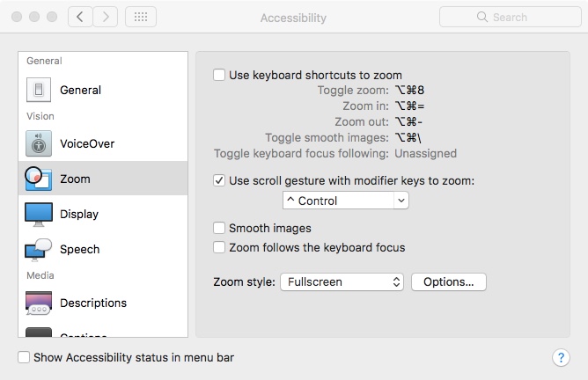Viewport: 588px width, 380px height.
Task: Enable Show Accessibility status in menu bar
Action: [x=25, y=357]
